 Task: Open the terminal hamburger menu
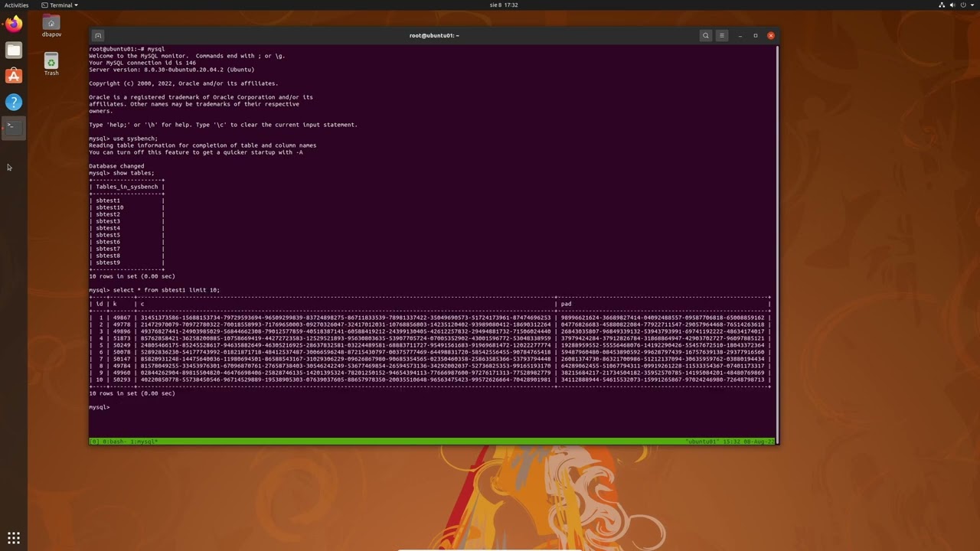[x=721, y=35]
